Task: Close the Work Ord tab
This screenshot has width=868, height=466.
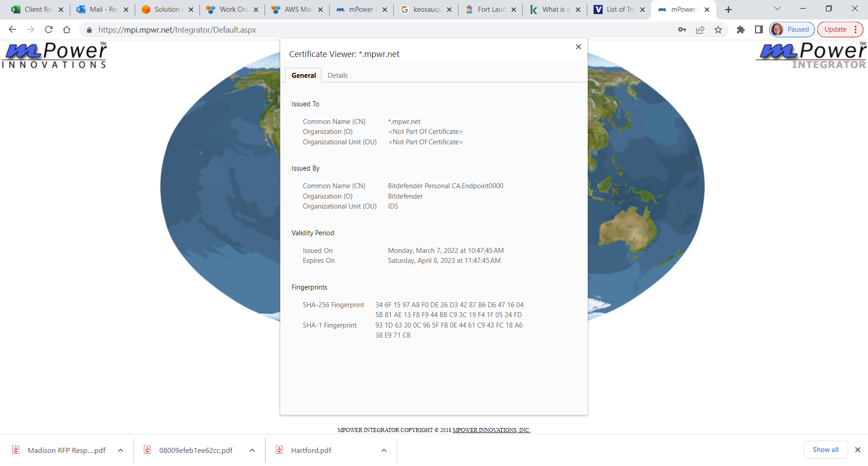Action: click(x=256, y=10)
